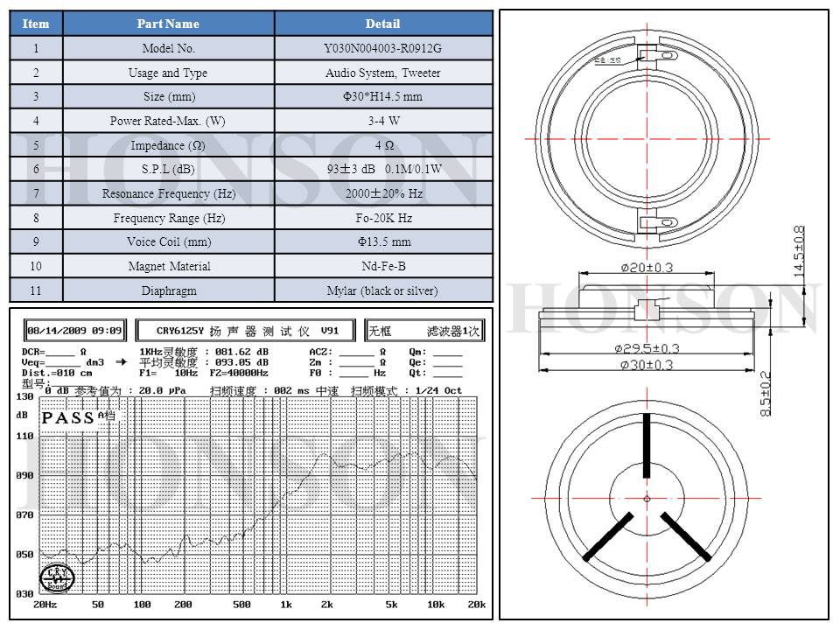This screenshot has height=630, width=840.
Task: Click the 2k mark on the frequency axis
Action: tap(326, 605)
